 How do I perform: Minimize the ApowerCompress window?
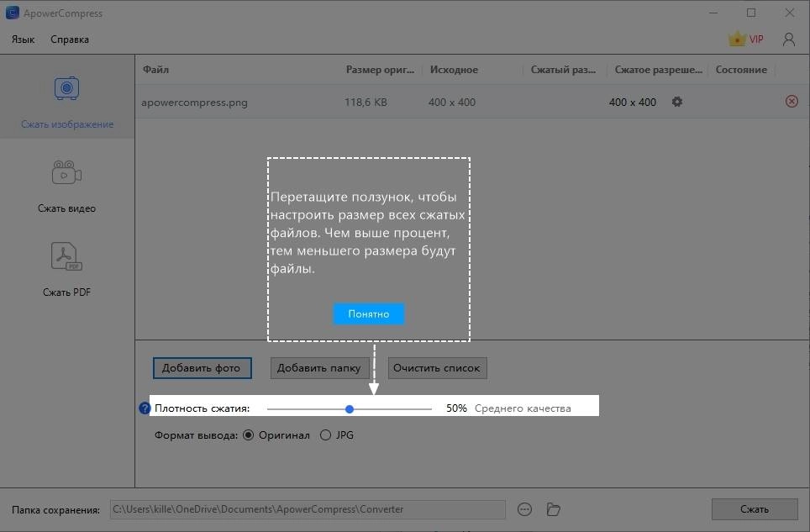point(713,13)
